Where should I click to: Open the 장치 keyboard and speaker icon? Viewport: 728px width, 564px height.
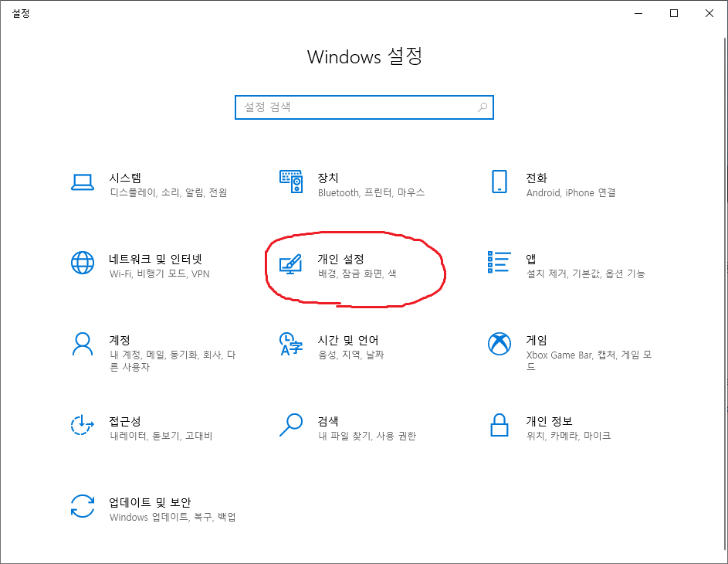[x=291, y=182]
